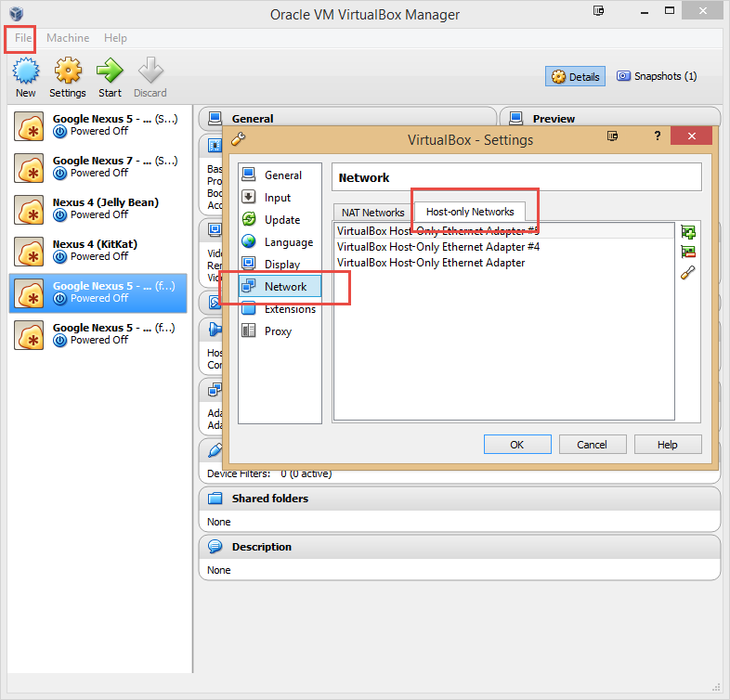The height and width of the screenshot is (700, 730).
Task: Edit the host-only network via the screwdriver icon
Action: tap(688, 272)
